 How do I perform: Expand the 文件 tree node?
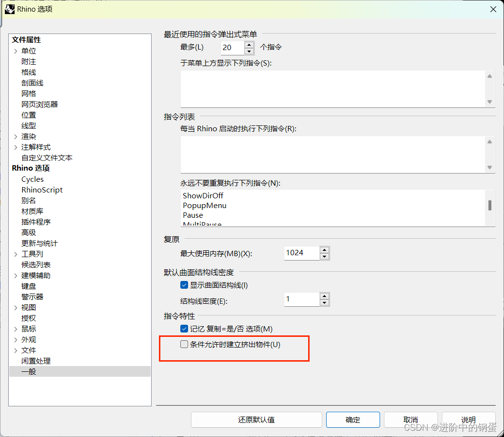click(x=16, y=350)
